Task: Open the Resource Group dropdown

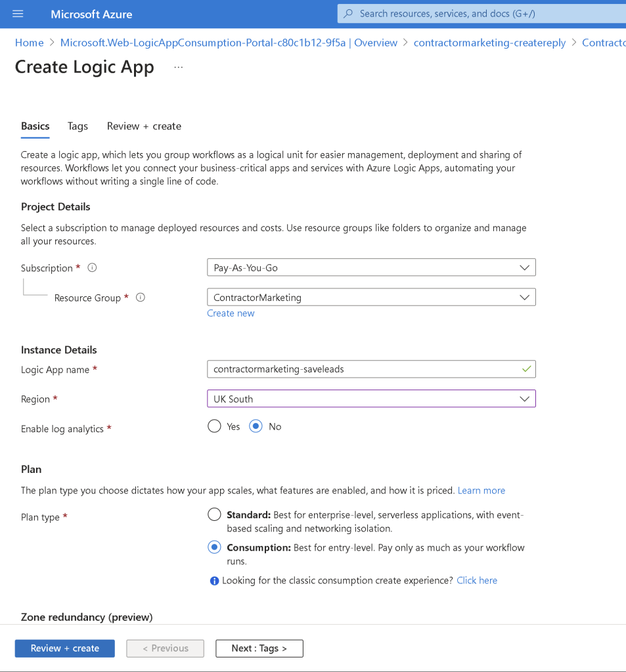Action: pos(371,298)
